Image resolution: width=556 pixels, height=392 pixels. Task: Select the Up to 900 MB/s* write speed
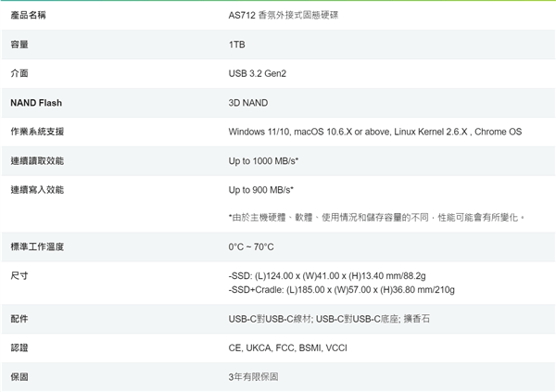[x=260, y=190]
